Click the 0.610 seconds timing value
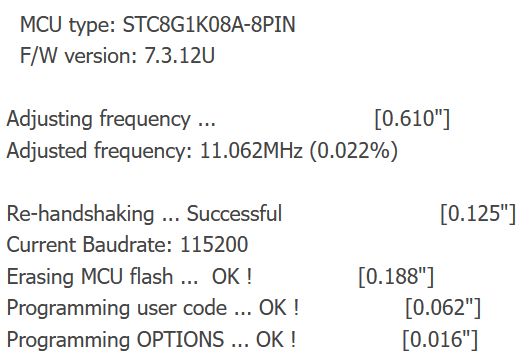Viewport: 532px width, 364px height. pos(412,119)
